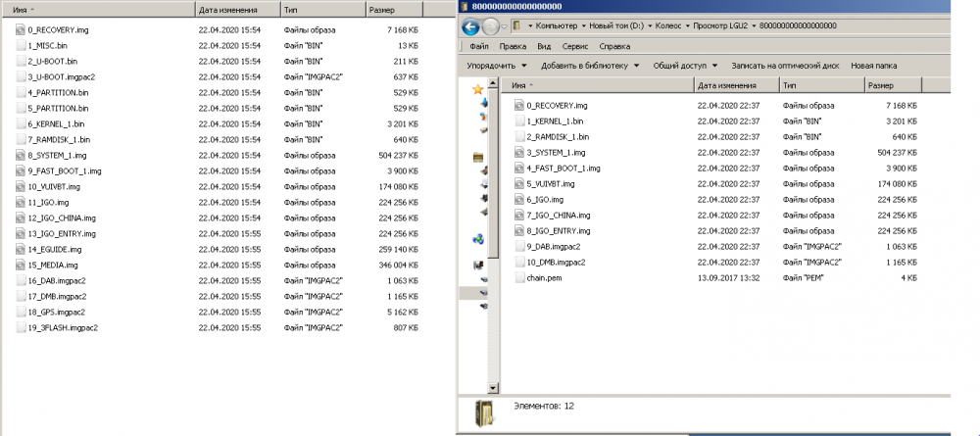Image resolution: width=980 pixels, height=436 pixels.
Task: Open the Вид menu
Action: pyautogui.click(x=544, y=46)
